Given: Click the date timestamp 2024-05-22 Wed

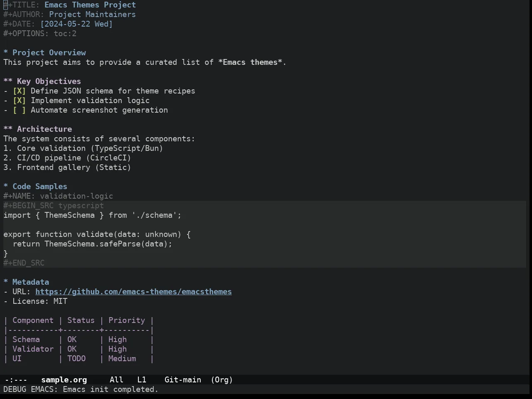Looking at the screenshot, I should click(76, 24).
